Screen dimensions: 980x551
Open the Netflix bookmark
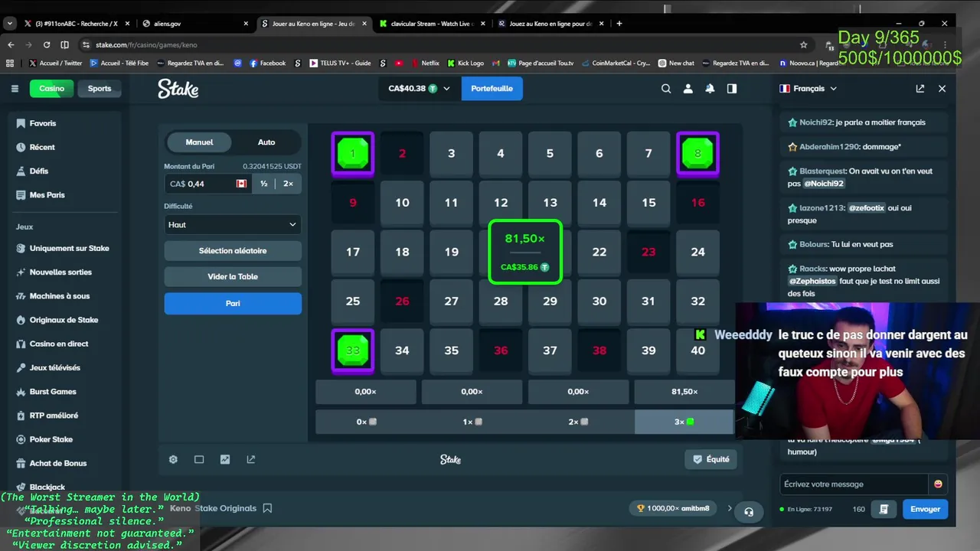(425, 64)
